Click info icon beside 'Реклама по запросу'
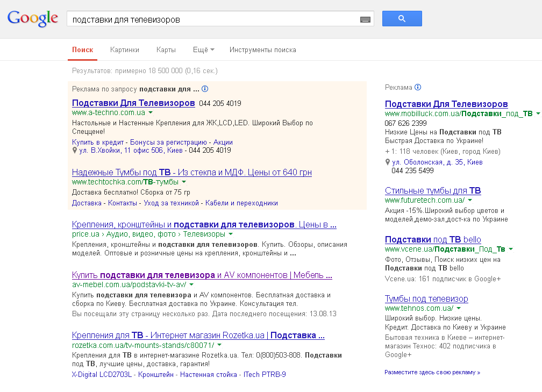542x392 pixels. tap(205, 89)
